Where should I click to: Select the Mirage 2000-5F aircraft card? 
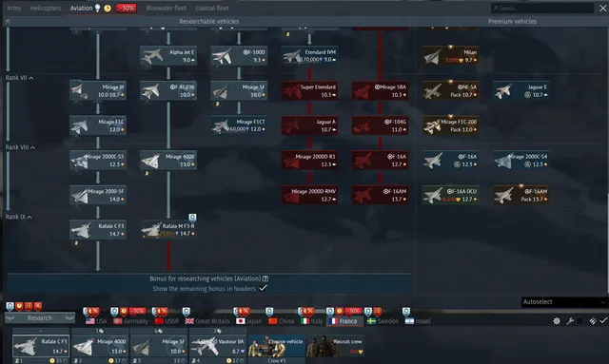(x=98, y=195)
